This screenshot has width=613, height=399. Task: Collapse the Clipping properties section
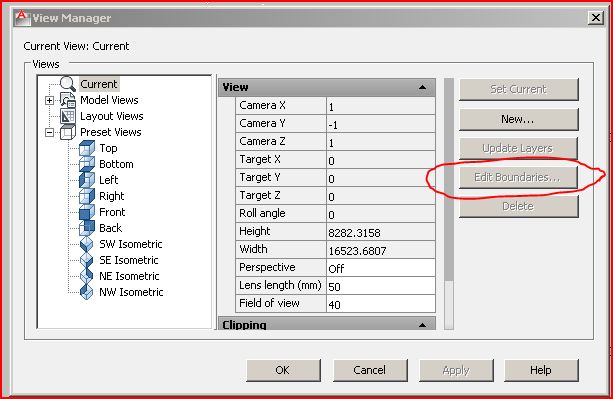(x=422, y=325)
